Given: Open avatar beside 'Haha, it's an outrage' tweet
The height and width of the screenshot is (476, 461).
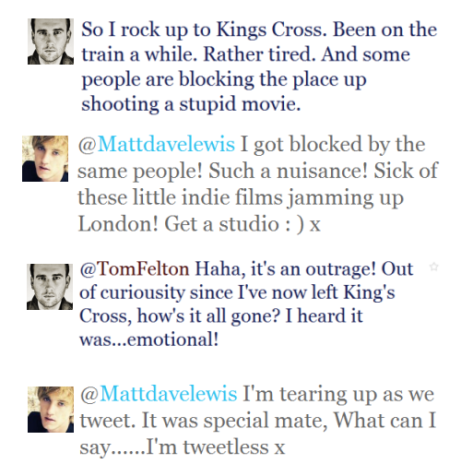Looking at the screenshot, I should tap(50, 287).
